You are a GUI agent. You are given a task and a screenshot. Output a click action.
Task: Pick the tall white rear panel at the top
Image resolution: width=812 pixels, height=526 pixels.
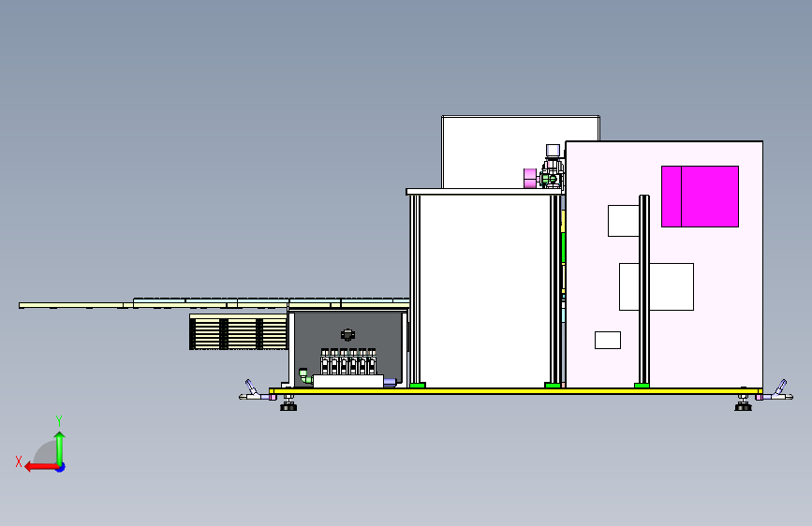pyautogui.click(x=521, y=152)
